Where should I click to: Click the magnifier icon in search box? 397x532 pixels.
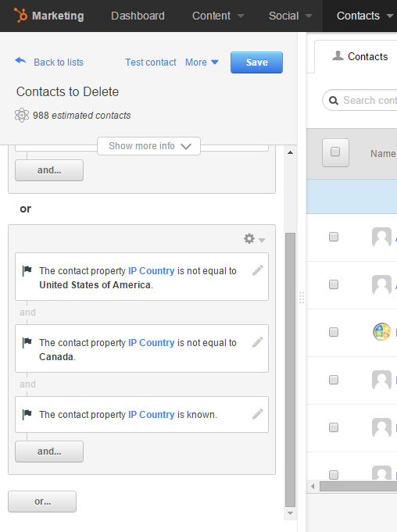tap(334, 101)
